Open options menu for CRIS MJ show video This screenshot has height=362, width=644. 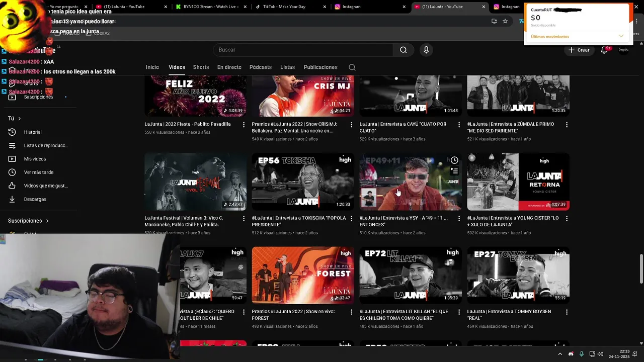[x=351, y=125]
